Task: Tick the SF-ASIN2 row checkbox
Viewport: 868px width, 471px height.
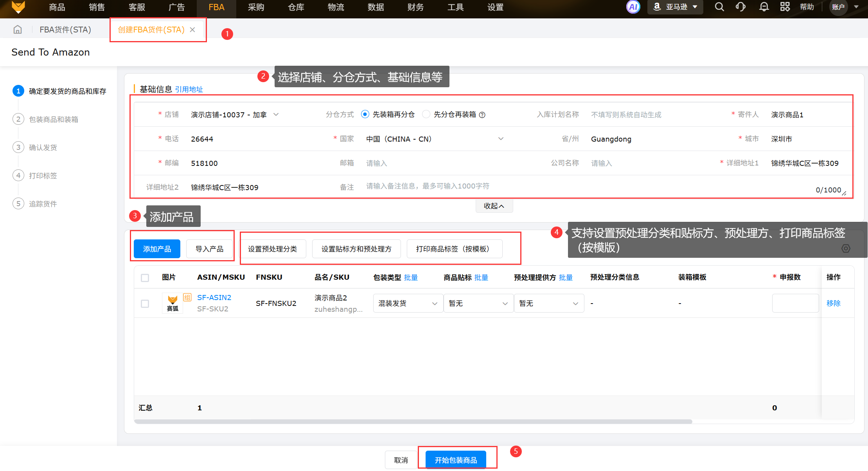Action: 145,304
